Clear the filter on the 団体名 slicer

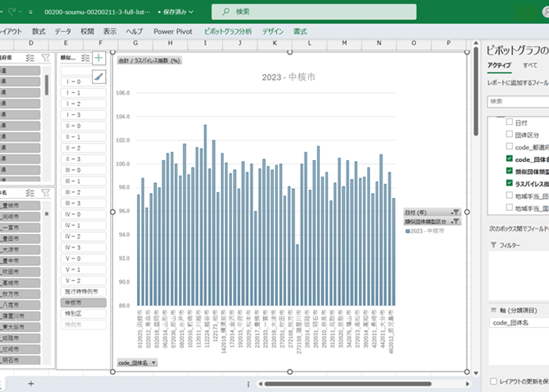click(x=46, y=192)
